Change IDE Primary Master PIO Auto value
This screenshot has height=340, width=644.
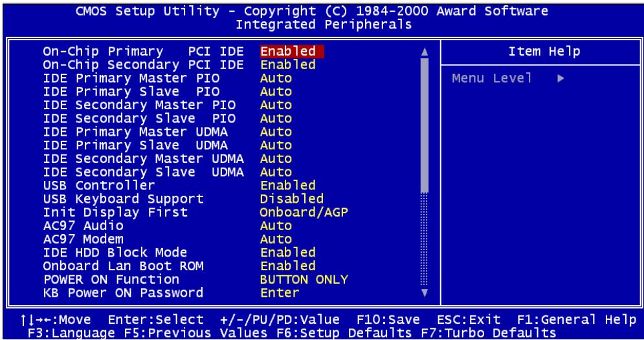pyautogui.click(x=276, y=78)
